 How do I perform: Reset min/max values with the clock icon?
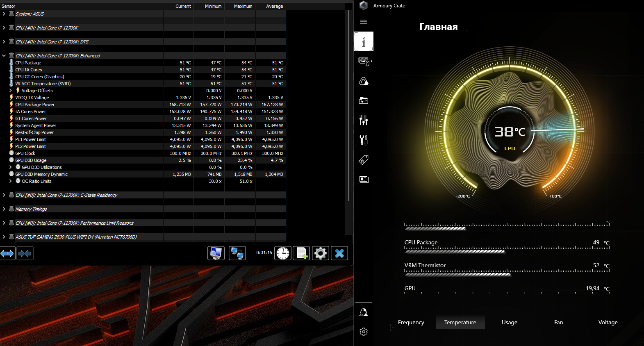[x=283, y=253]
